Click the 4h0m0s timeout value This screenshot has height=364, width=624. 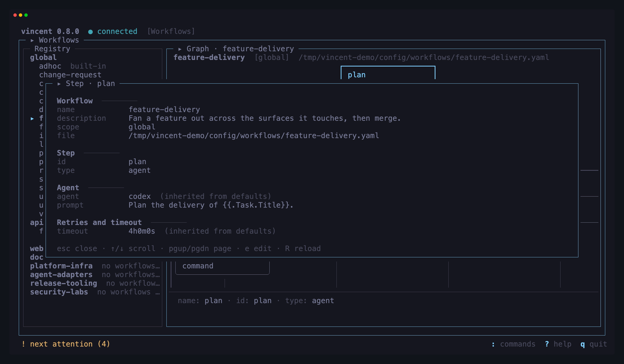142,231
